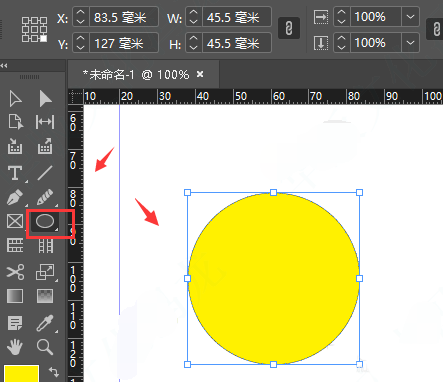
Task: Click the Scale X Percentage icon
Action: (321, 17)
